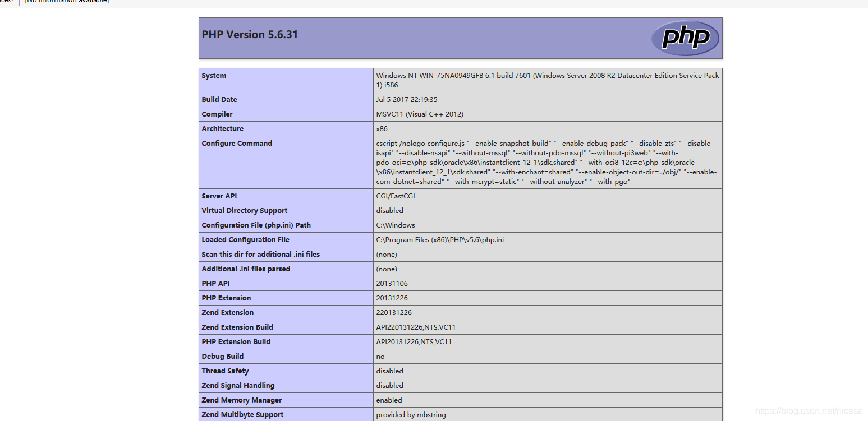868x421 pixels.
Task: Select the Compiler label
Action: [x=217, y=114]
